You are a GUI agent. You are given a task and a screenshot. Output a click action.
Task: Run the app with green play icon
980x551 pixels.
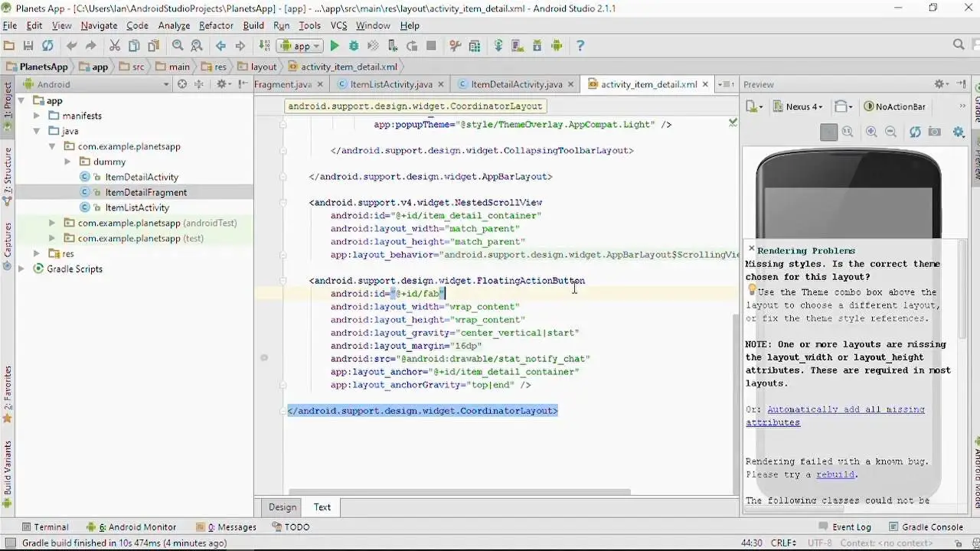335,46
